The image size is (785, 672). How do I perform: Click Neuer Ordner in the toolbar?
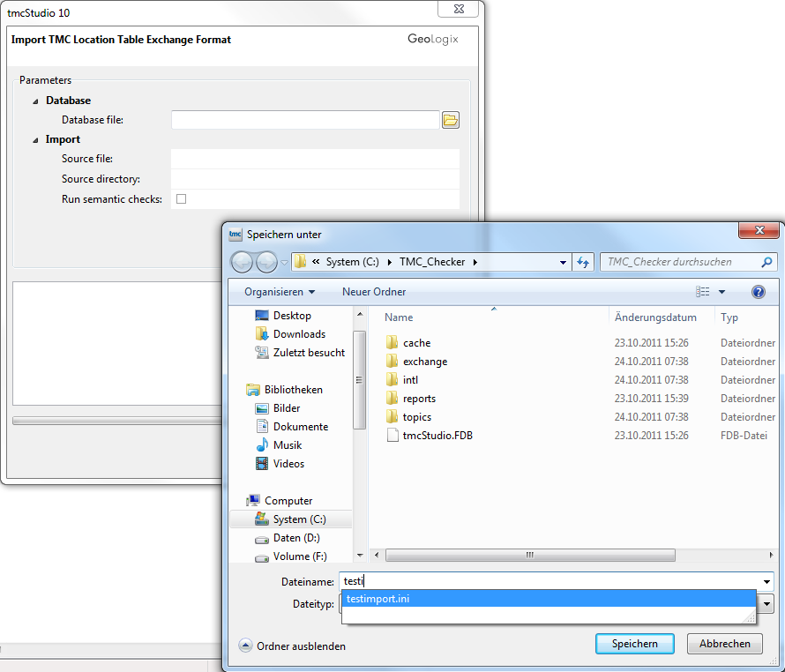pos(374,292)
